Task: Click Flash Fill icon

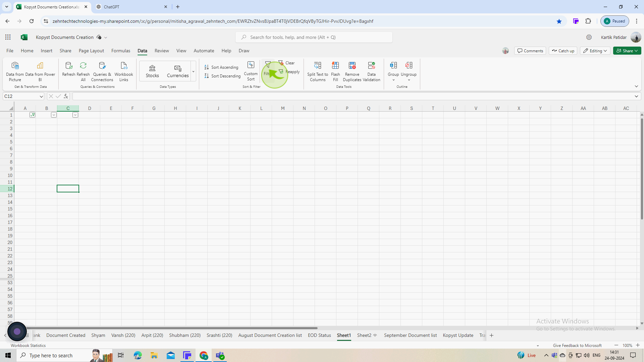Action: click(x=335, y=65)
